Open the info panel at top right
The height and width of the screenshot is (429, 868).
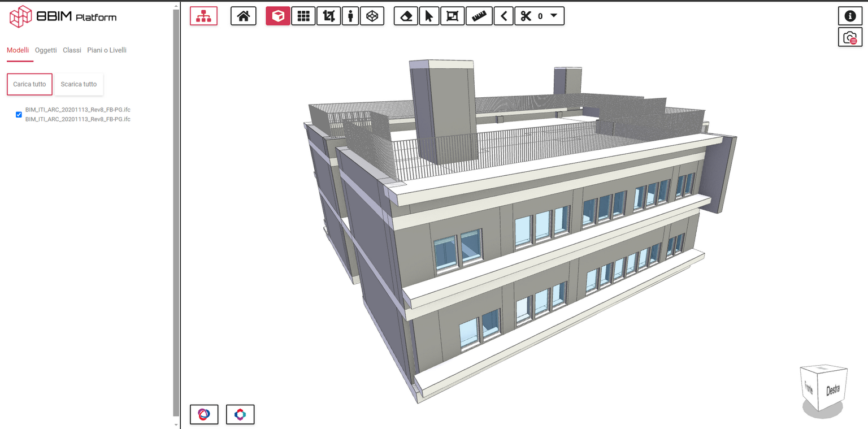click(849, 16)
